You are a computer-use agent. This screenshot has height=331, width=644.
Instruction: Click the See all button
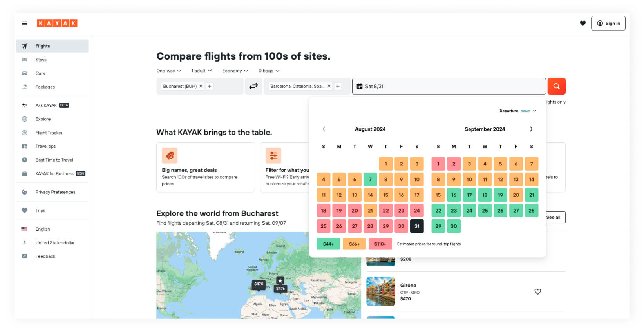(x=554, y=217)
